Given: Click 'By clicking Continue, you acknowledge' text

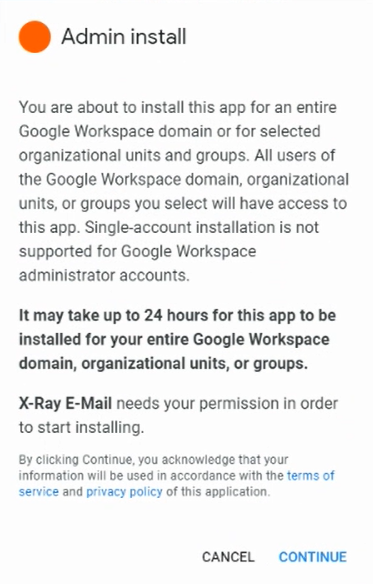Looking at the screenshot, I should (153, 460).
